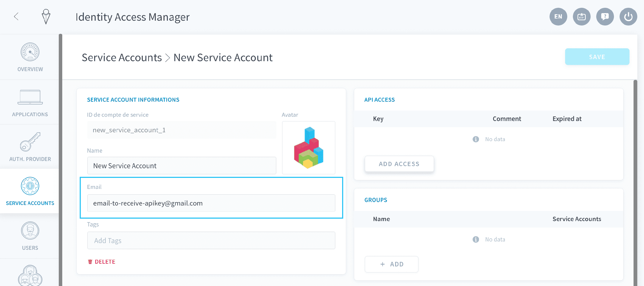Click the + ADD button in Groups
Image resolution: width=644 pixels, height=286 pixels.
(391, 264)
